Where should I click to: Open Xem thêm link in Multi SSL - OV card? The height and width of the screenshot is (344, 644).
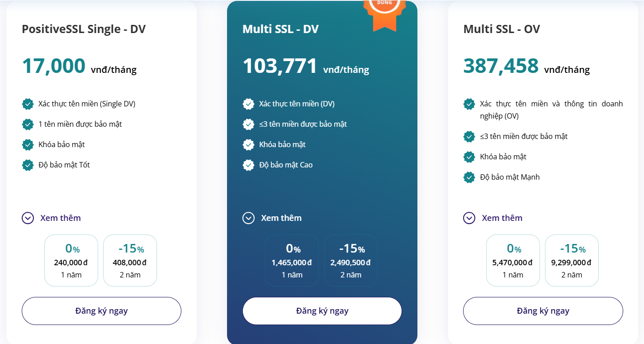[x=502, y=218]
